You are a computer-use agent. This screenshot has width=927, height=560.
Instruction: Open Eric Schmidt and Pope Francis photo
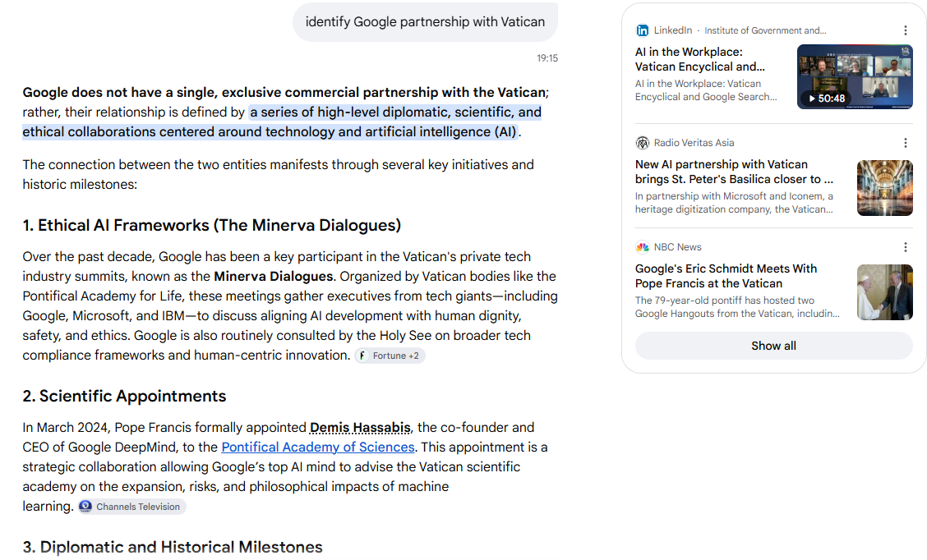884,292
